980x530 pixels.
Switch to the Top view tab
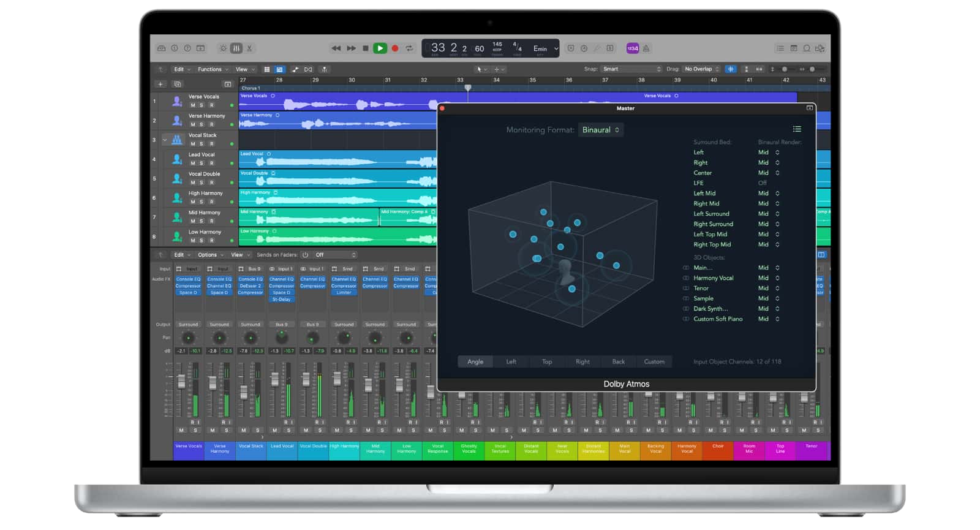point(547,362)
